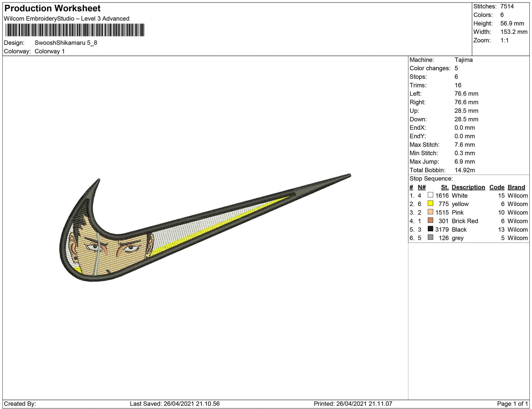Click the 'Last Saved: 26/04/2021 21.10.56' footer text

point(175,404)
